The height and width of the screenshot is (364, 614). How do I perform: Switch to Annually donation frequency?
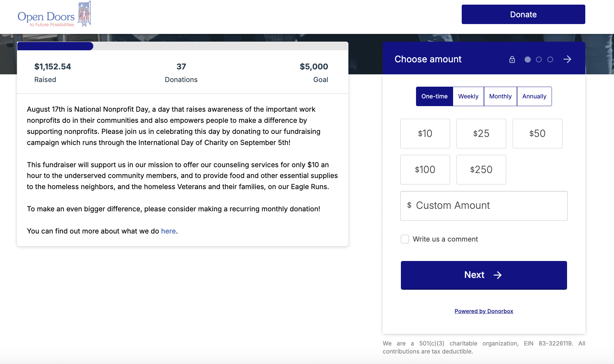(x=534, y=96)
